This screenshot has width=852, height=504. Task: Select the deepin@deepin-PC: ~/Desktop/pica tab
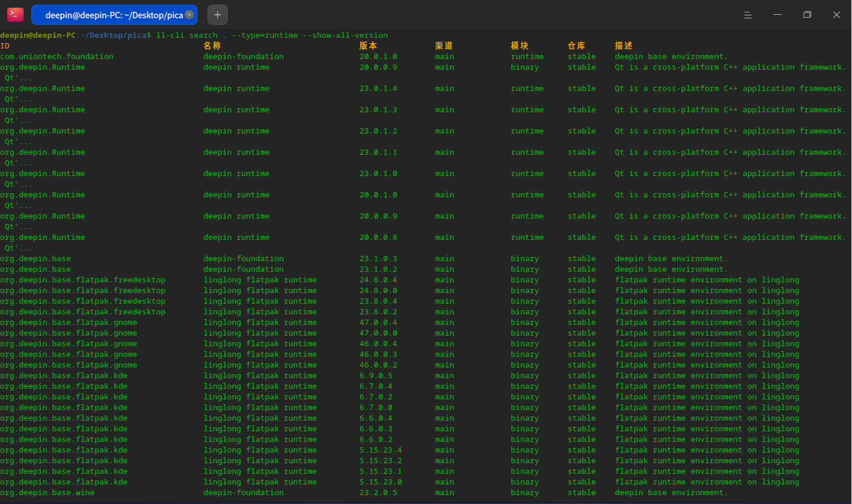(x=112, y=15)
